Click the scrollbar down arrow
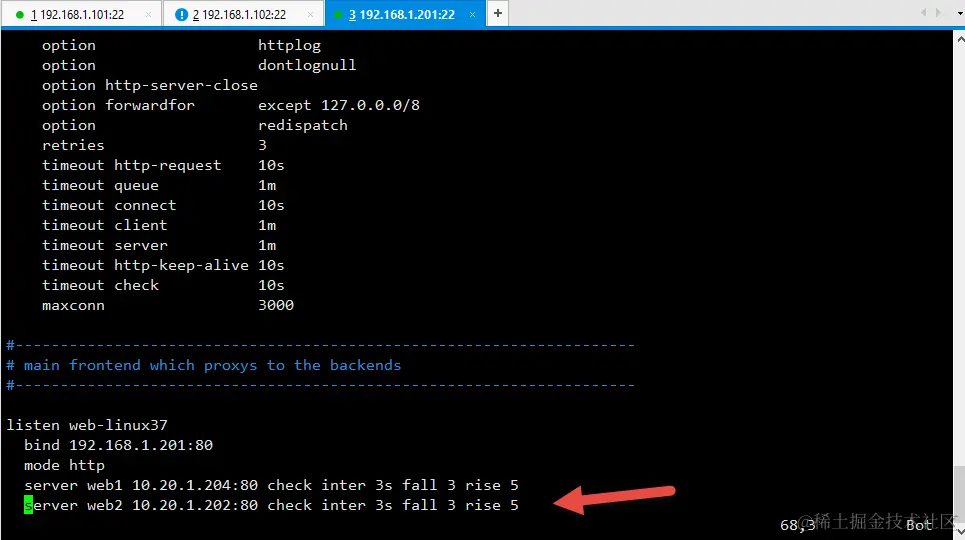 point(959,531)
